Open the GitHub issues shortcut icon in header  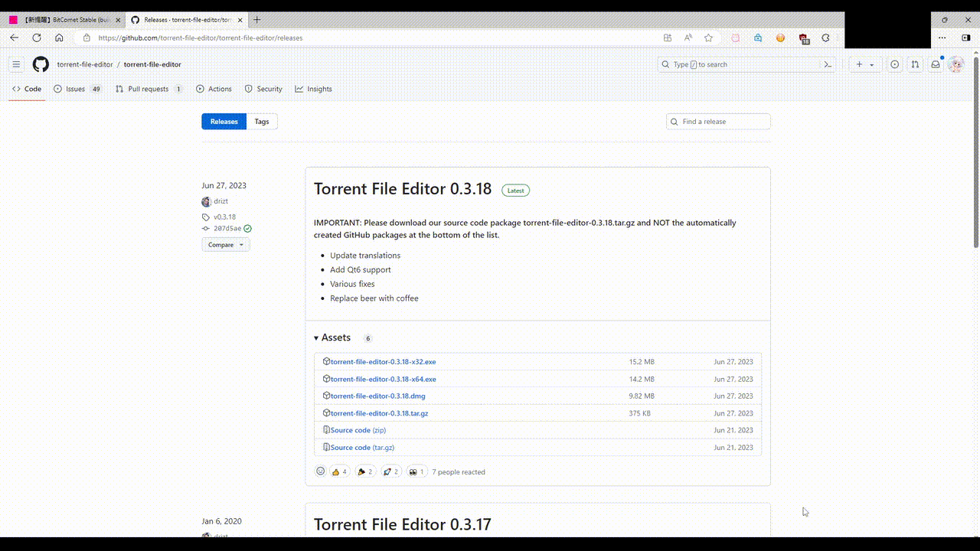894,64
